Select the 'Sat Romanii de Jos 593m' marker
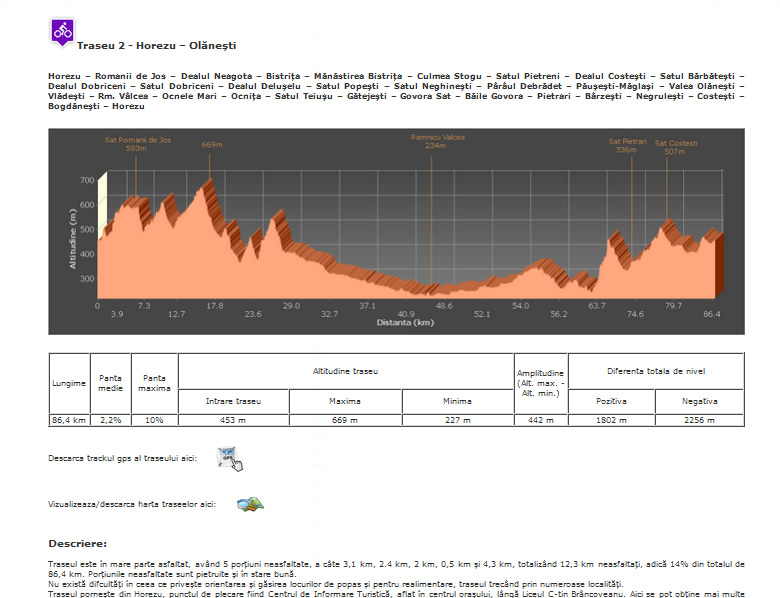 pyautogui.click(x=138, y=144)
